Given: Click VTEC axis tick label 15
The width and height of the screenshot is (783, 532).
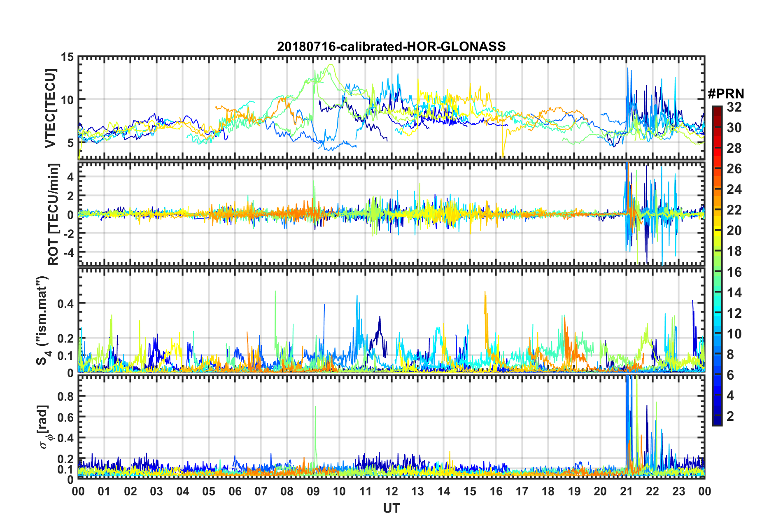Looking at the screenshot, I should click(x=67, y=57).
